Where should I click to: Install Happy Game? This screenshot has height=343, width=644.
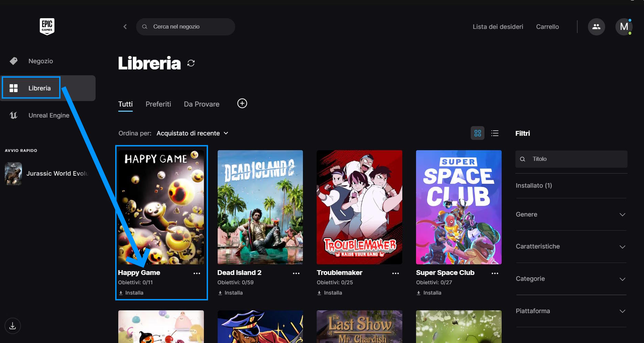(131, 293)
